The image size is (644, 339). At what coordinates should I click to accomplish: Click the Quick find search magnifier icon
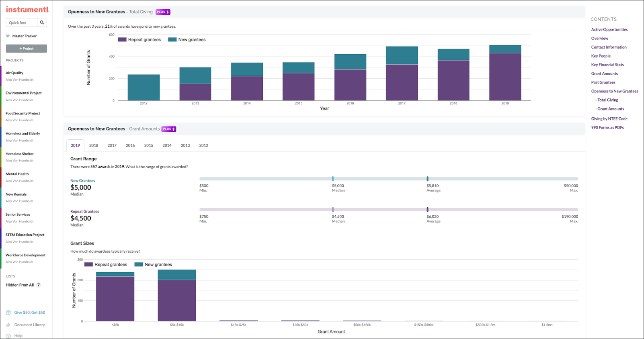coord(42,22)
